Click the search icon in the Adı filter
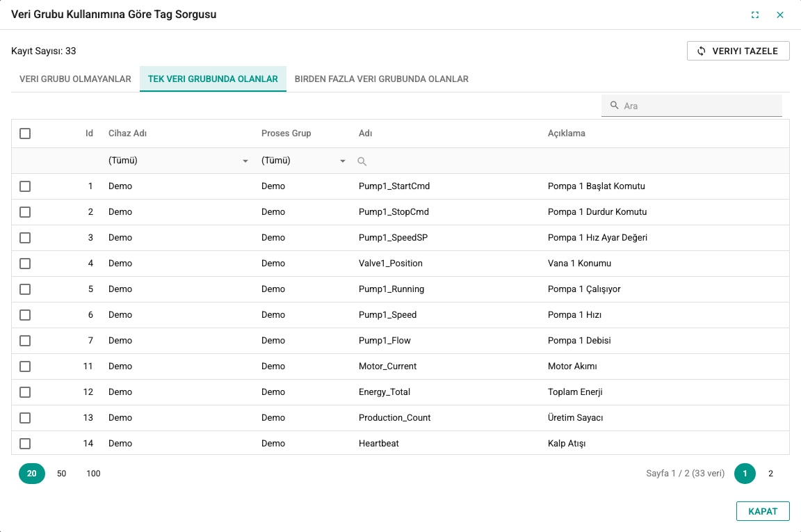801x532 pixels. tap(362, 161)
